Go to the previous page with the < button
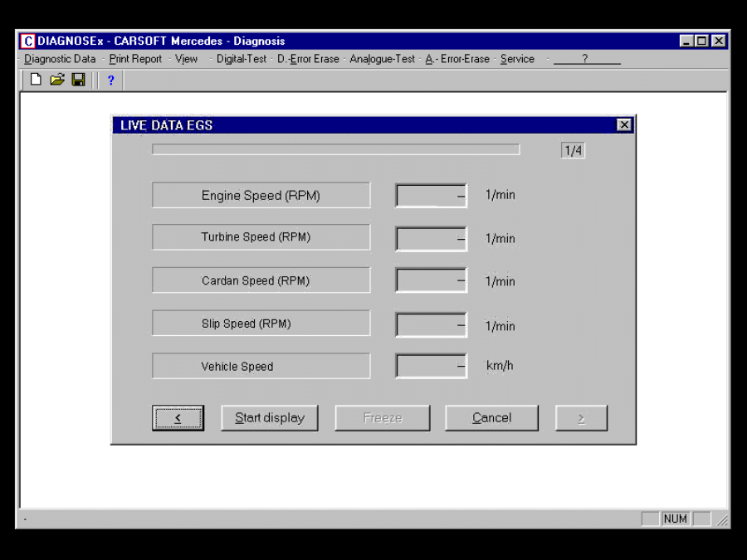 (179, 417)
